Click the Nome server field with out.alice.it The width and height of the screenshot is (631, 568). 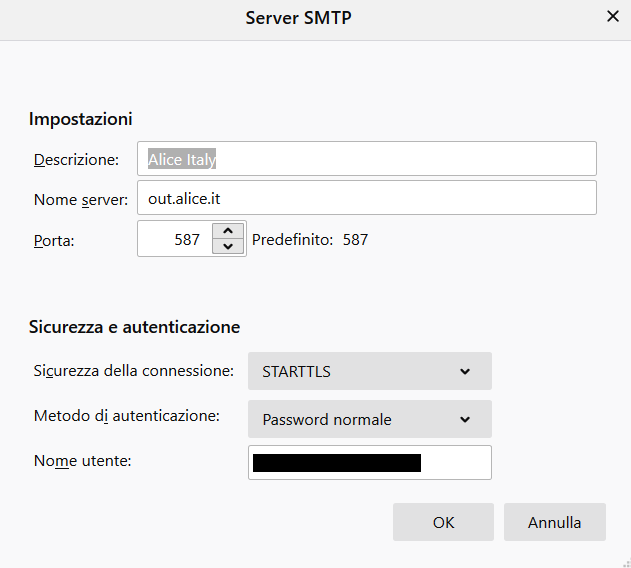(x=367, y=198)
